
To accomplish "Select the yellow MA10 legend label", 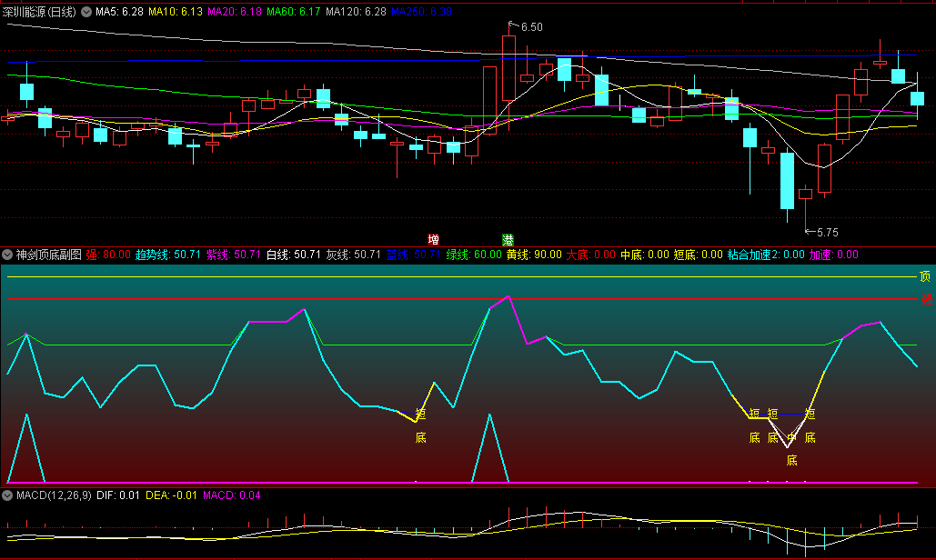I will 176,12.
